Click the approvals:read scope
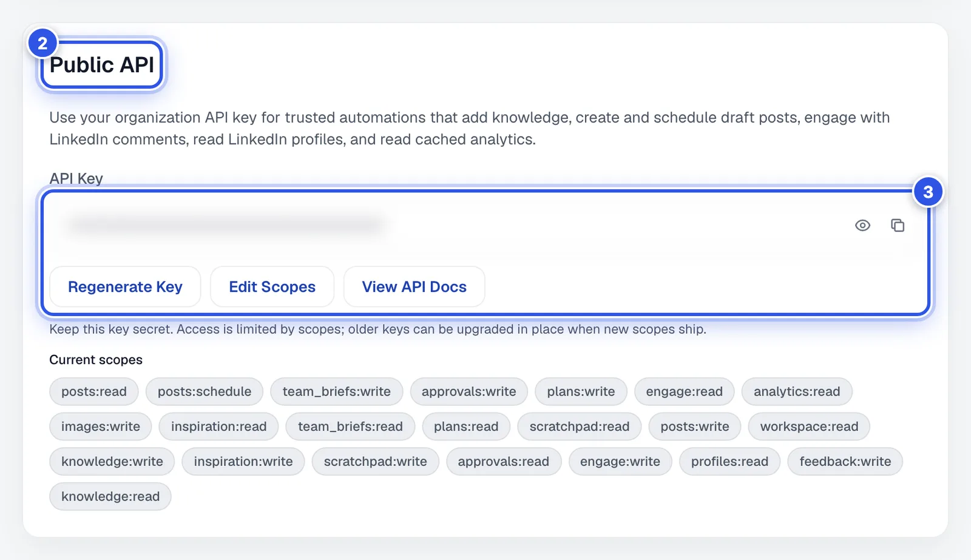The width and height of the screenshot is (971, 560). [x=503, y=462]
